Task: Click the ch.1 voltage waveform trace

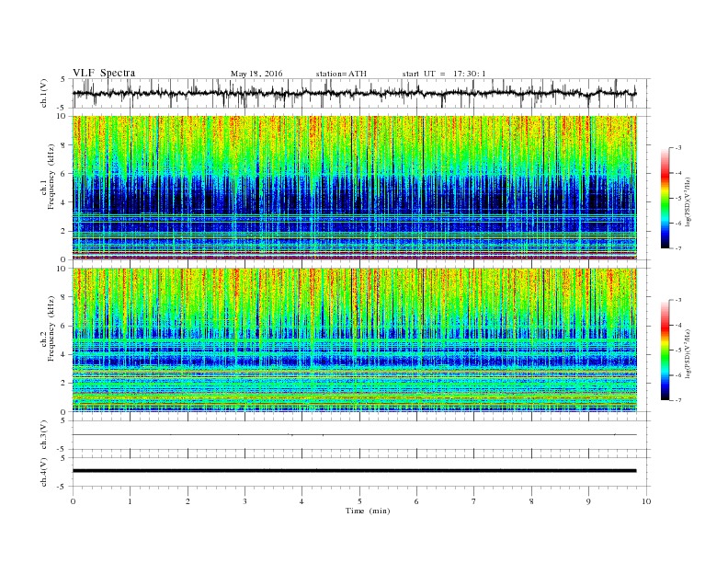Action: tap(354, 93)
